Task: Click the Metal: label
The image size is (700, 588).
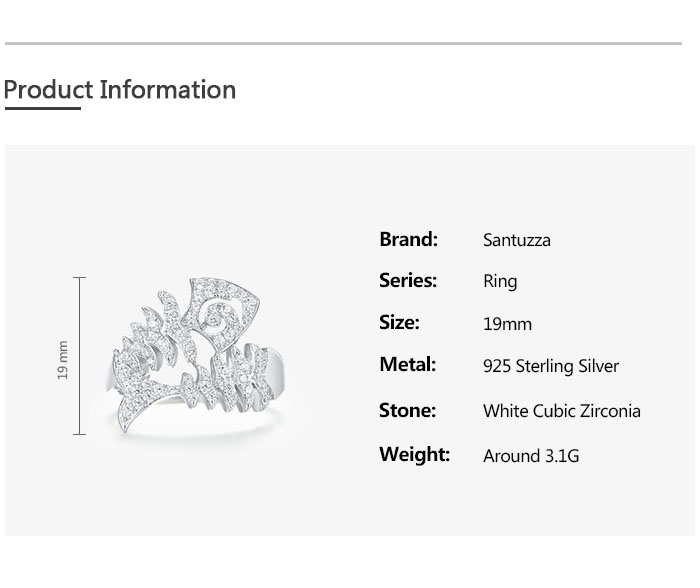Action: tap(407, 365)
